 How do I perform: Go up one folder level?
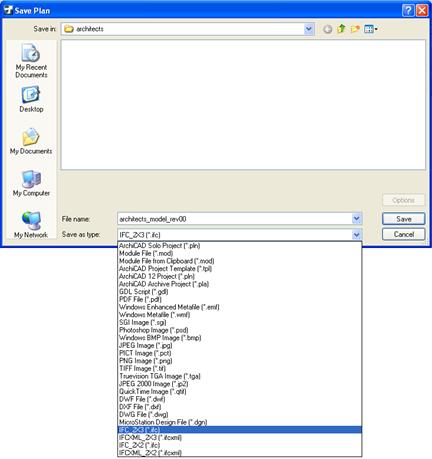coord(341,29)
